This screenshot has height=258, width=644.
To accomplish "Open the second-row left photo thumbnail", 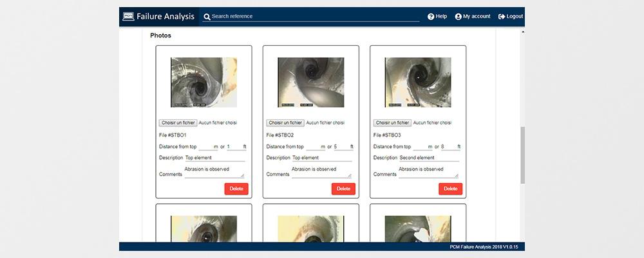I will coord(204,229).
